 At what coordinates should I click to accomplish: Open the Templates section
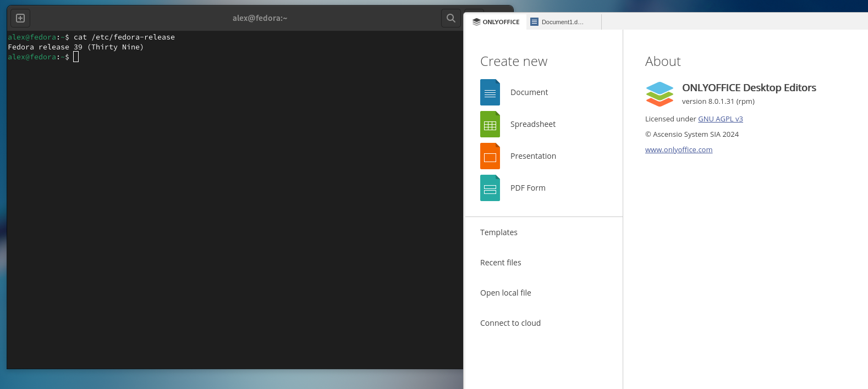coord(499,232)
